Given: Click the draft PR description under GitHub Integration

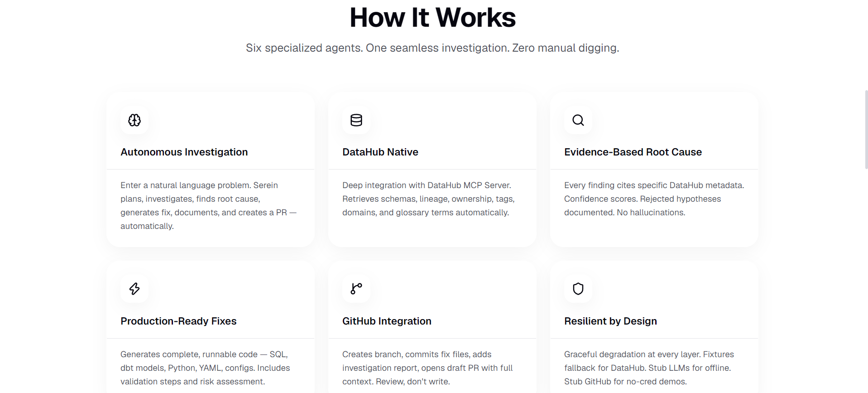Looking at the screenshot, I should click(x=427, y=368).
